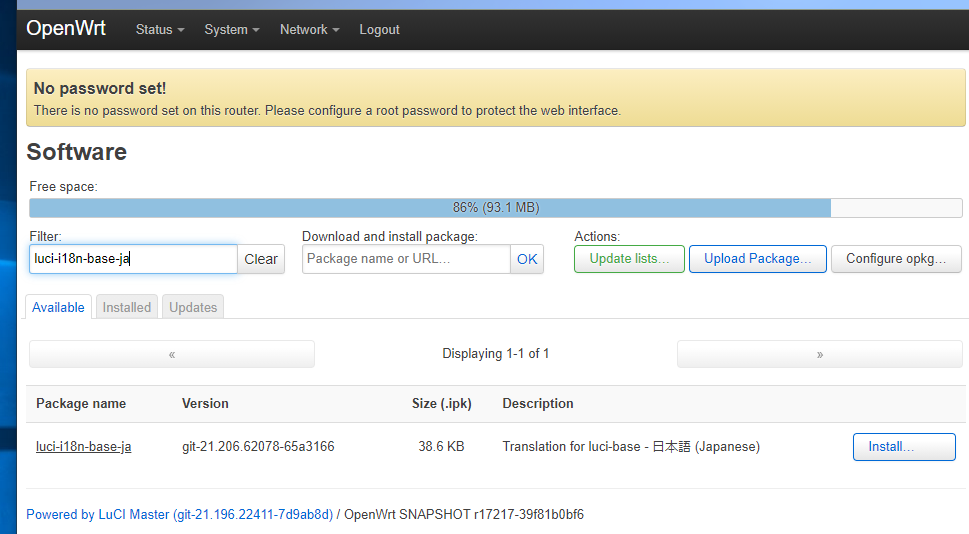The image size is (969, 534).
Task: Go to the OpenWrt home logo
Action: (66, 28)
